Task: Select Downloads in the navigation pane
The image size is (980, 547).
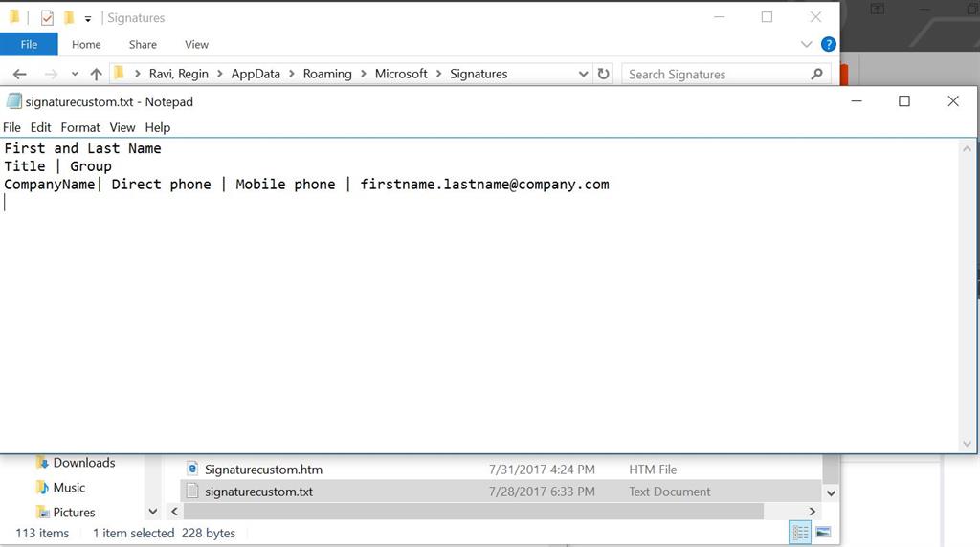Action: pyautogui.click(x=84, y=463)
